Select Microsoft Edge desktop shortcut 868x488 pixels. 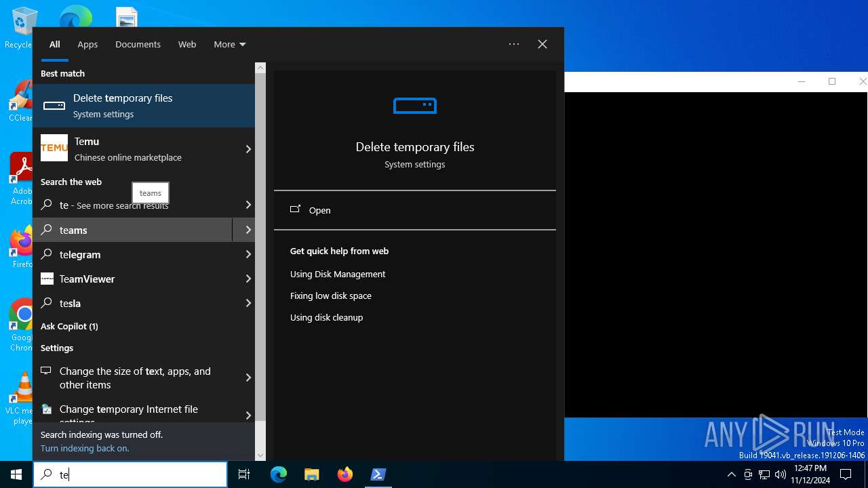coord(75,16)
